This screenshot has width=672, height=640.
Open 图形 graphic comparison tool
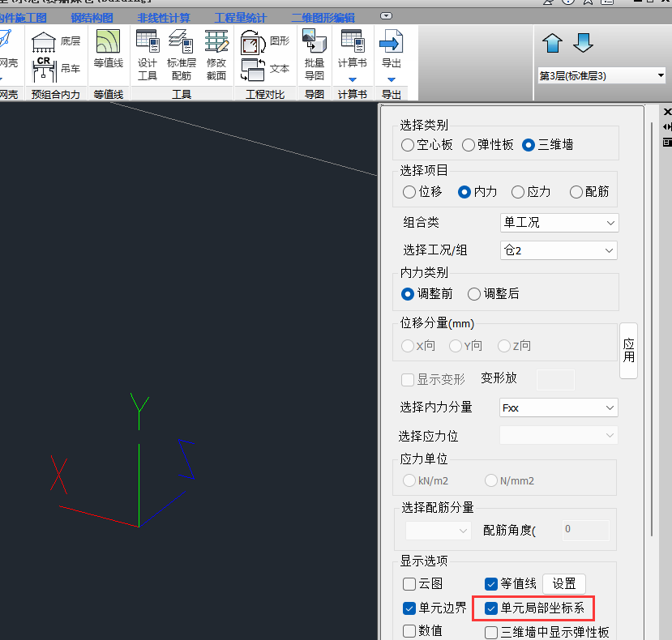tap(265, 41)
